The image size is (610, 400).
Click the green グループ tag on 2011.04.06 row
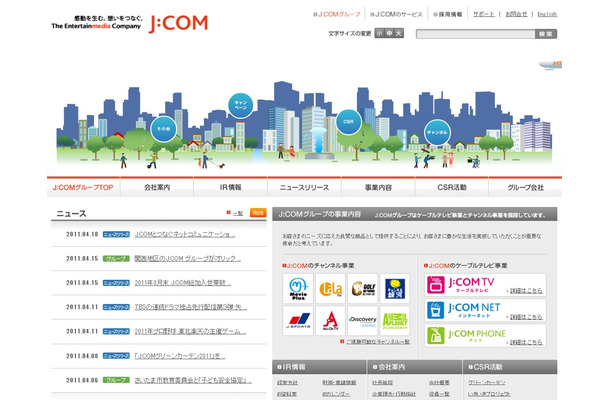(x=116, y=380)
